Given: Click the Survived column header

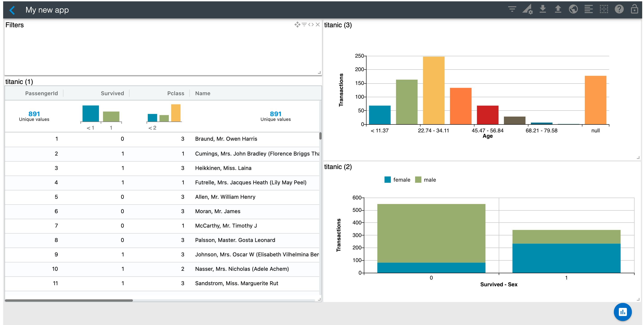Looking at the screenshot, I should point(112,93).
